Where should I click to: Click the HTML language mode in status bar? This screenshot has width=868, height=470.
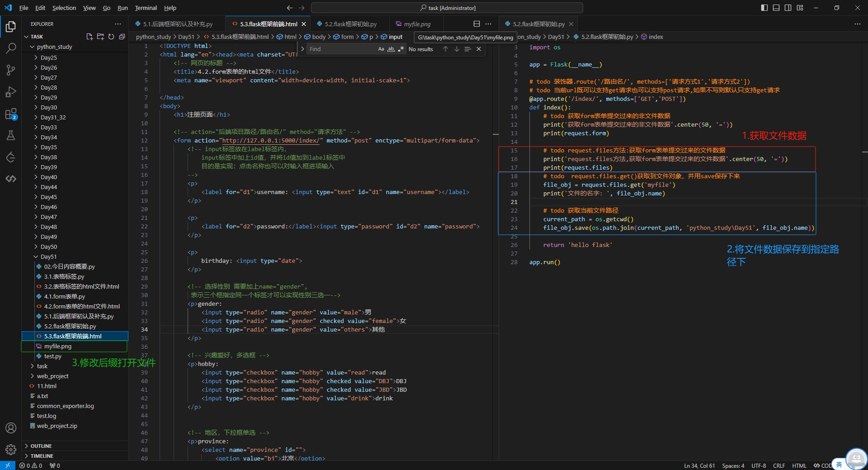click(799, 465)
